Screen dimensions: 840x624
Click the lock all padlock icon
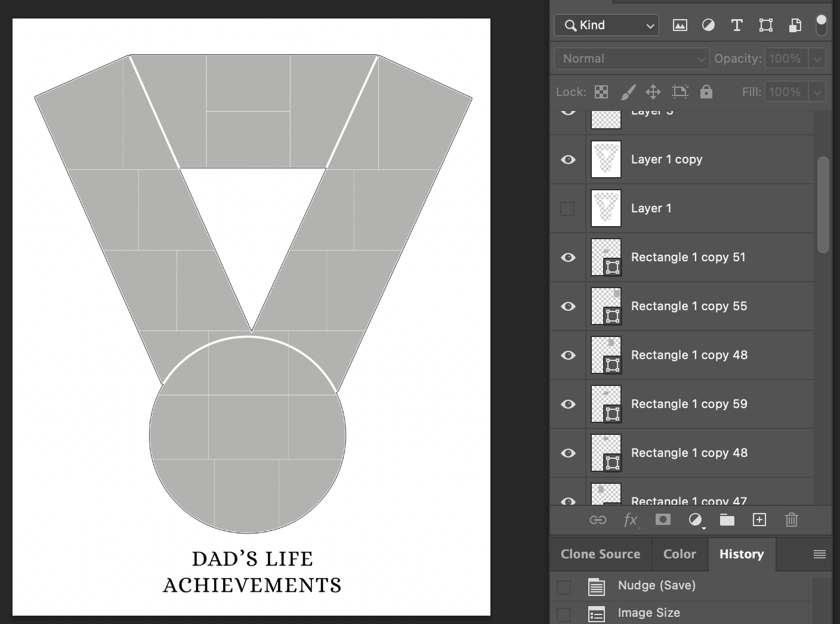[x=706, y=92]
